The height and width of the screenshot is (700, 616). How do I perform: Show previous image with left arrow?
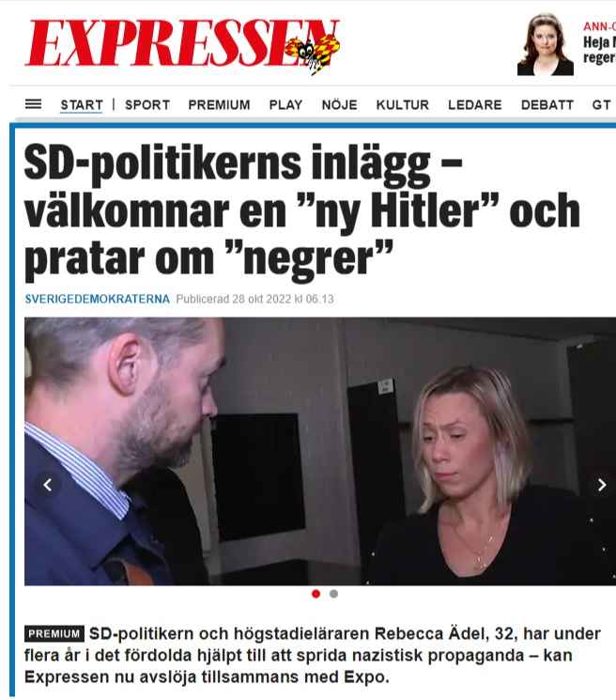pyautogui.click(x=47, y=485)
